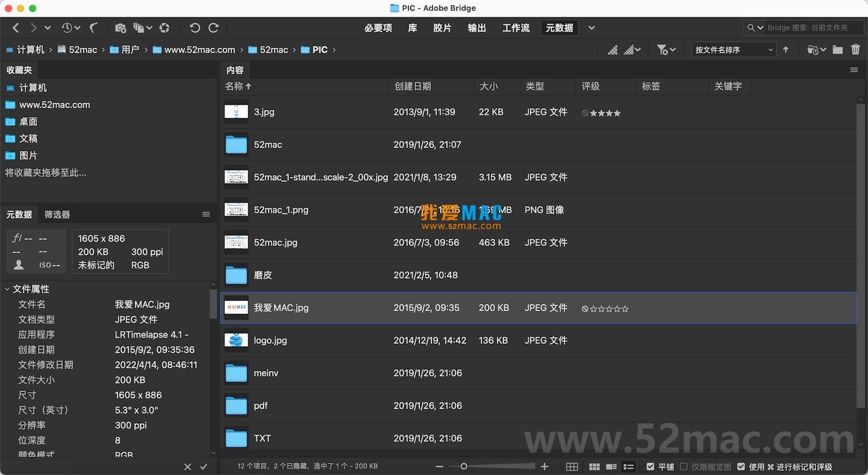Expand the chevron after PIC in path
The image size is (868, 475).
334,50
